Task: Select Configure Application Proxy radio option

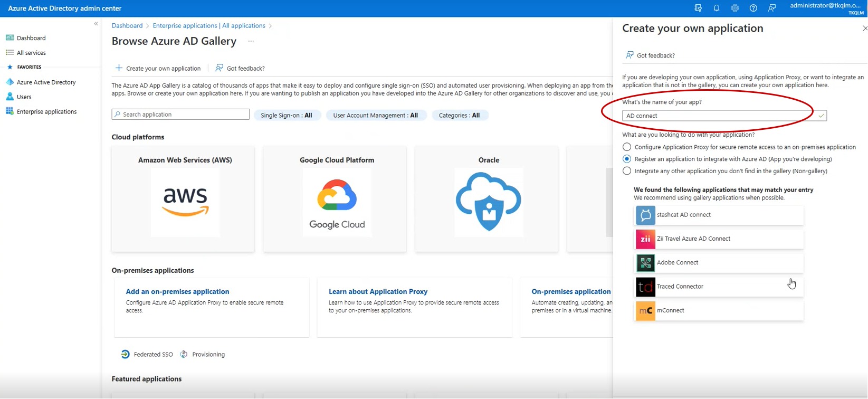Action: point(627,147)
